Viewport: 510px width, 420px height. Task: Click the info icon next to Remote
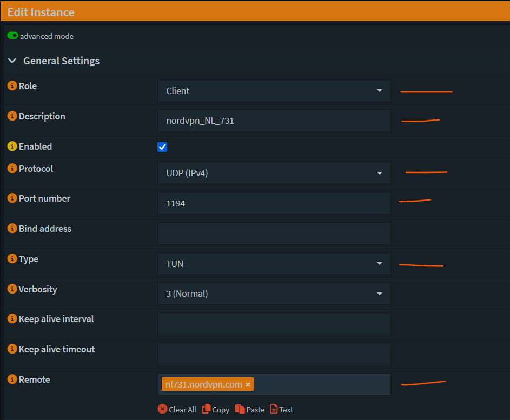pyautogui.click(x=12, y=379)
